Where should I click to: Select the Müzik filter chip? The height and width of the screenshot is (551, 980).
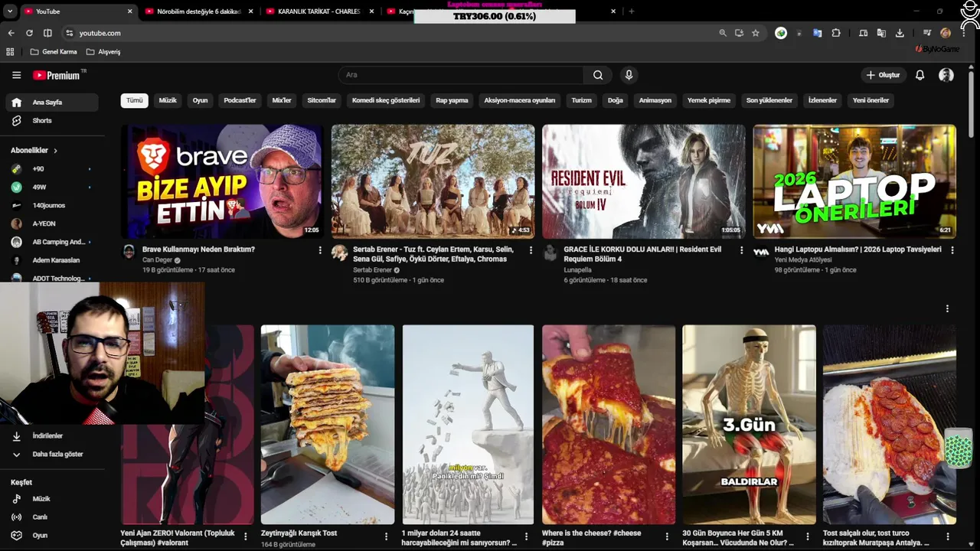(x=168, y=100)
